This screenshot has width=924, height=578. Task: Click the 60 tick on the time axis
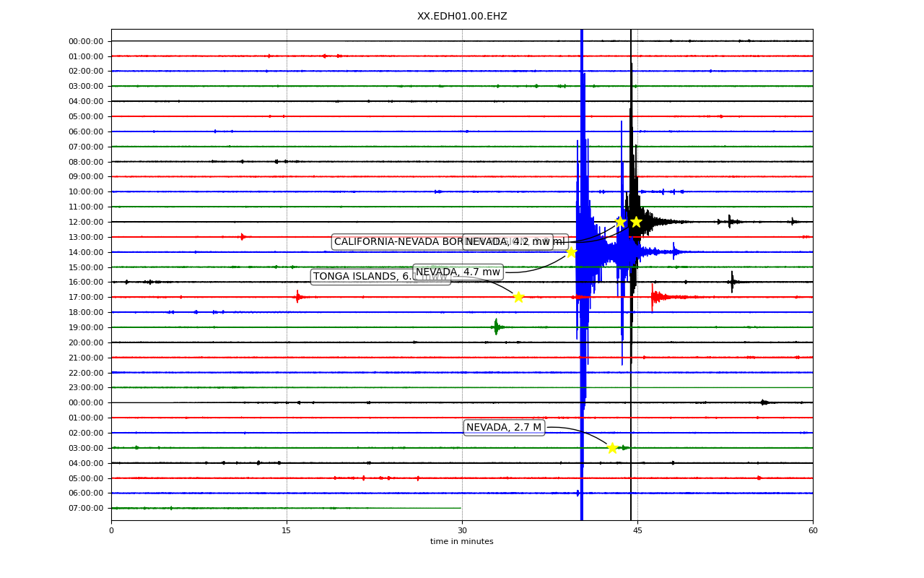click(813, 530)
